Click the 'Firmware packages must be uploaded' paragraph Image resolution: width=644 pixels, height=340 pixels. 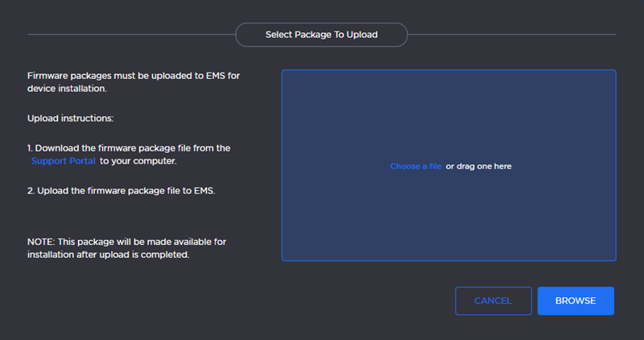(133, 75)
